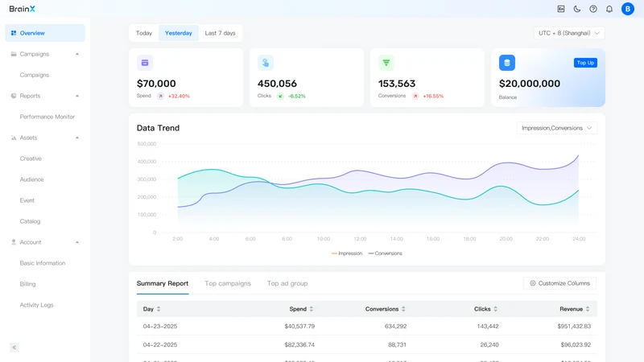This screenshot has width=644, height=362.
Task: Toggle dark mode with the moon icon
Action: (x=577, y=9)
